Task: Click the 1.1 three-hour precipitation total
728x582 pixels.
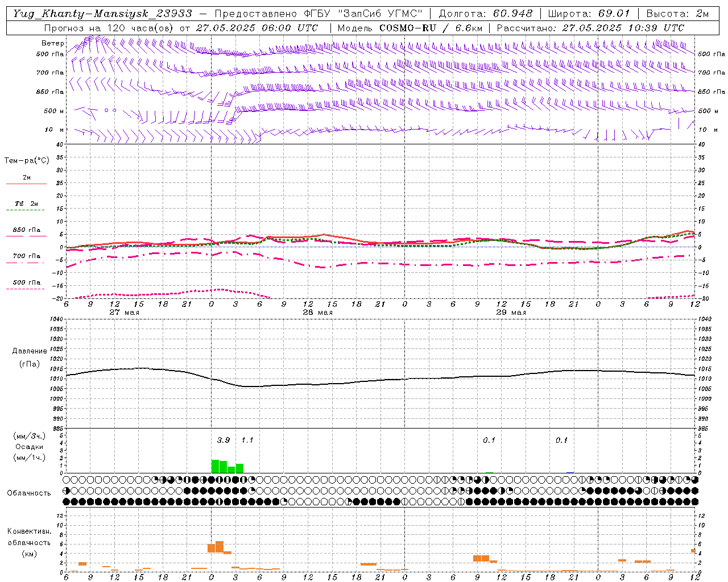Action: point(247,440)
